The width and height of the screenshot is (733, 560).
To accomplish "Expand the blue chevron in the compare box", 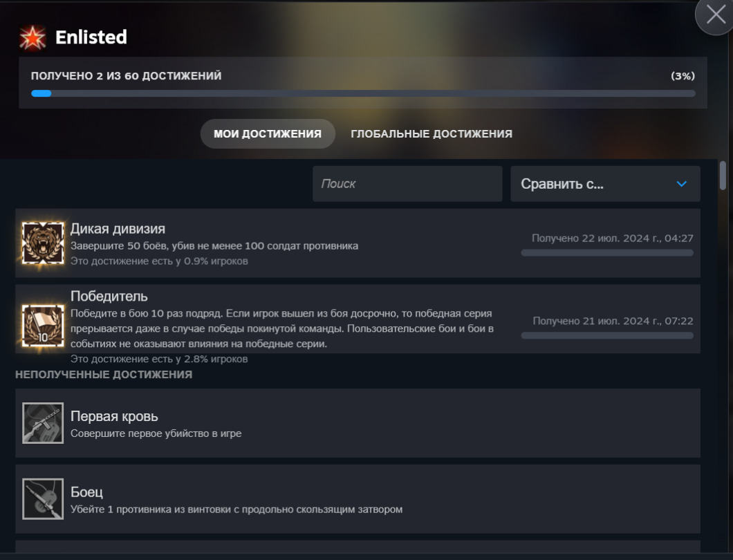I will tap(681, 184).
